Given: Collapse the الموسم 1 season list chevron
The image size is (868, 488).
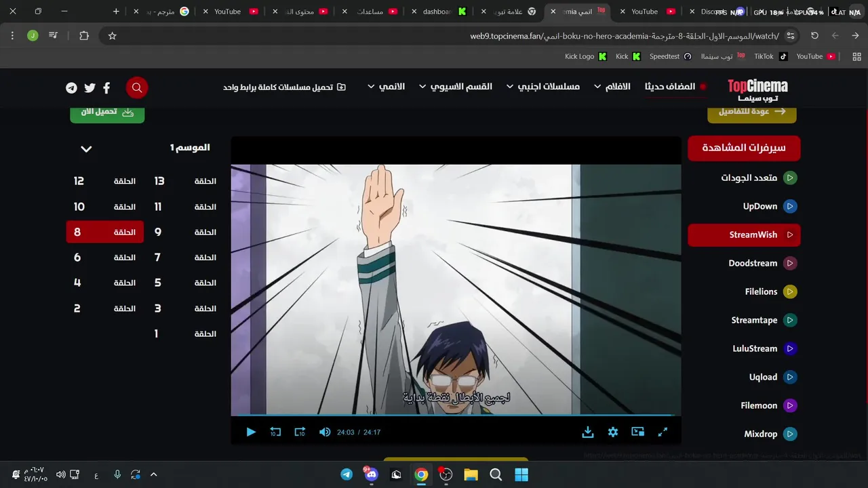Looking at the screenshot, I should 86,148.
